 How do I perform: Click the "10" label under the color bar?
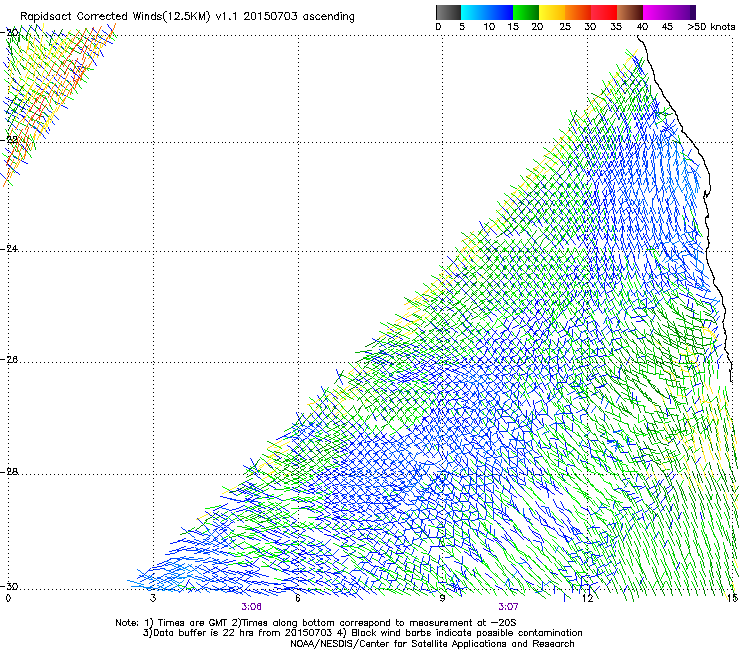tap(489, 27)
